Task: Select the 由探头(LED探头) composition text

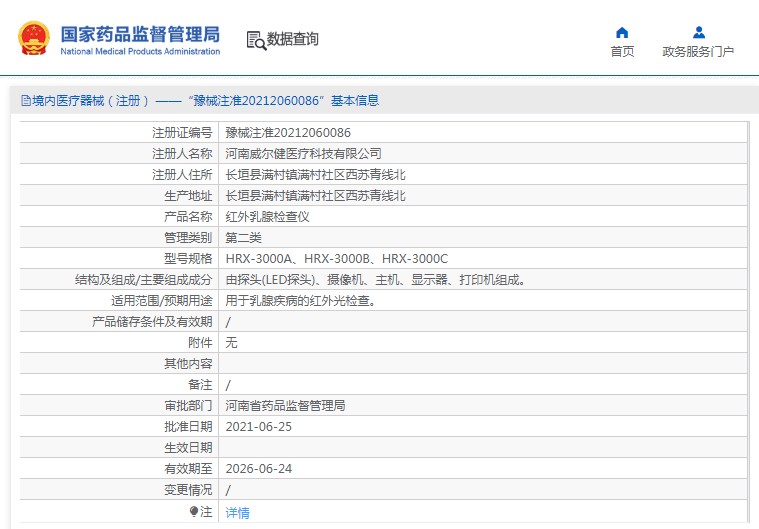Action: [376, 280]
